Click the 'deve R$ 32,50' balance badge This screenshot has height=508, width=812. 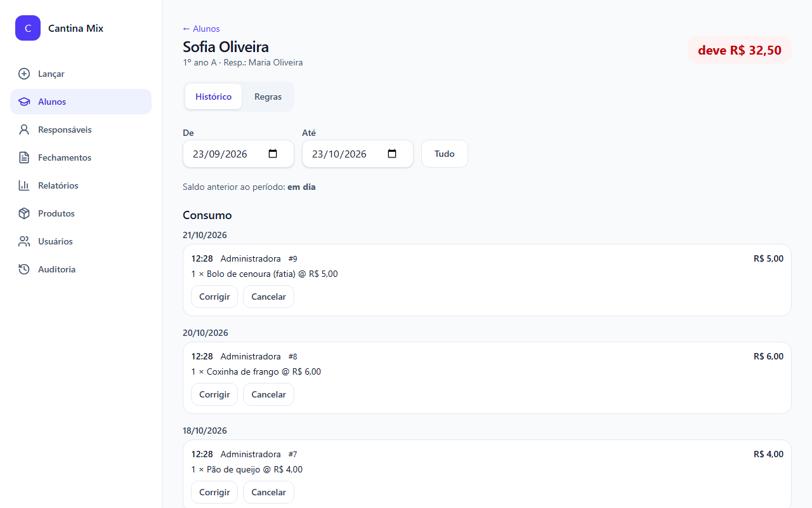tap(740, 50)
